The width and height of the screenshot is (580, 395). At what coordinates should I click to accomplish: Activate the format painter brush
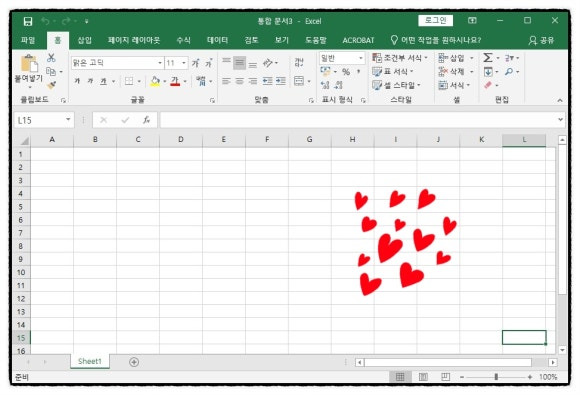click(x=51, y=85)
